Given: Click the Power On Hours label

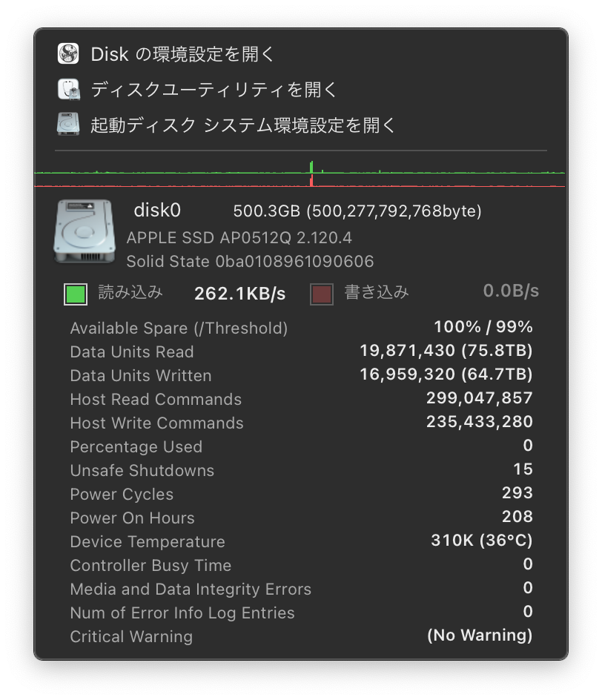Looking at the screenshot, I should [133, 518].
